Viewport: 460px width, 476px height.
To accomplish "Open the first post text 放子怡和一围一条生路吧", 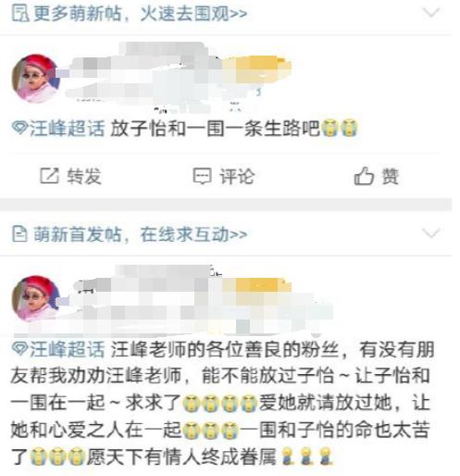I will (215, 129).
